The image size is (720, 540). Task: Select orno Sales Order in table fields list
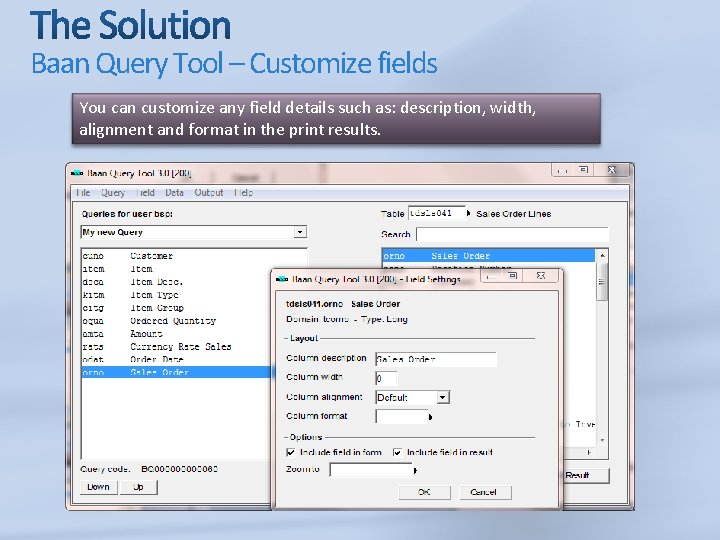point(489,256)
